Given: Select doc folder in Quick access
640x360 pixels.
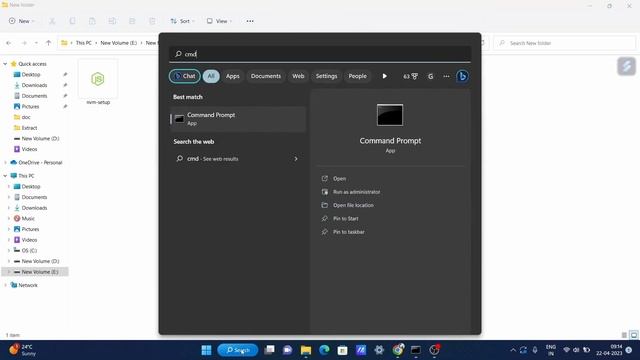Looking at the screenshot, I should pyautogui.click(x=26, y=117).
